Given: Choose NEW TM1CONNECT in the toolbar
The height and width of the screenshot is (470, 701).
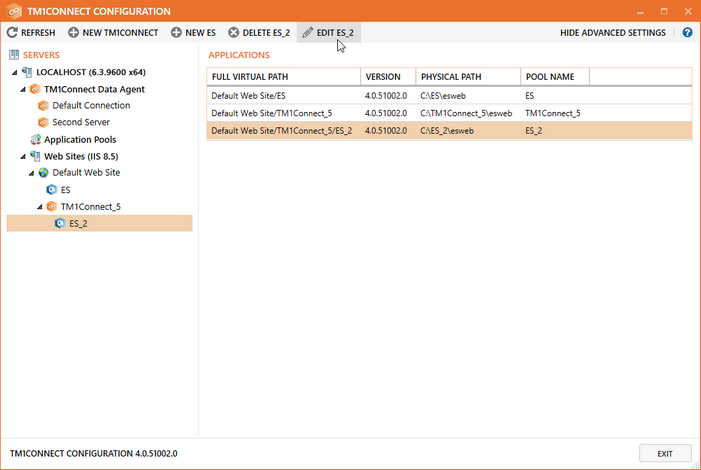Looking at the screenshot, I should coord(113,32).
